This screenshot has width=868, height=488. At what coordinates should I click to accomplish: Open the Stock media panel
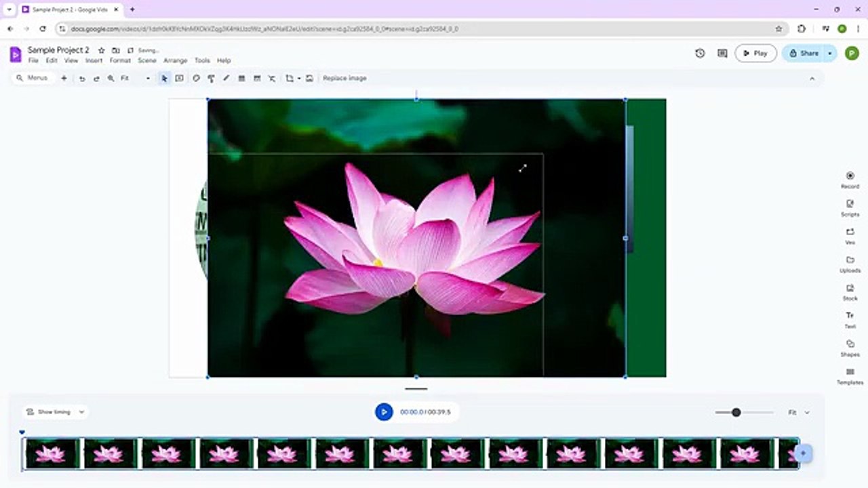[850, 292]
